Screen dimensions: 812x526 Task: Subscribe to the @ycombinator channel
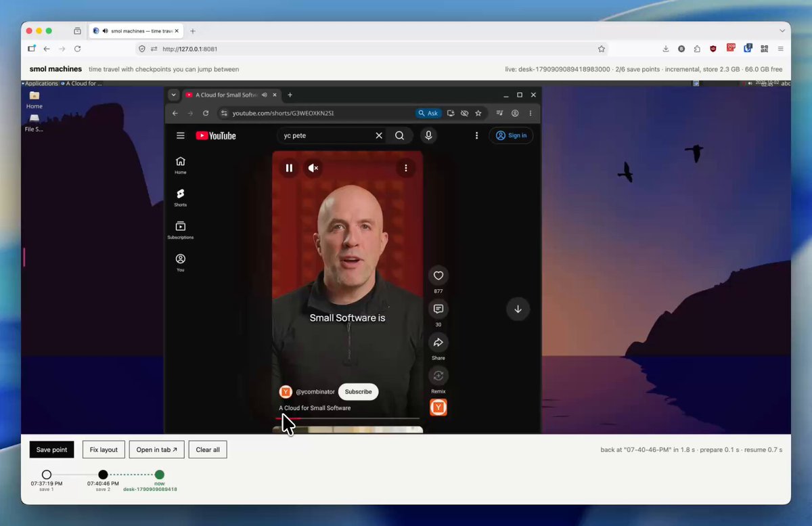click(358, 392)
